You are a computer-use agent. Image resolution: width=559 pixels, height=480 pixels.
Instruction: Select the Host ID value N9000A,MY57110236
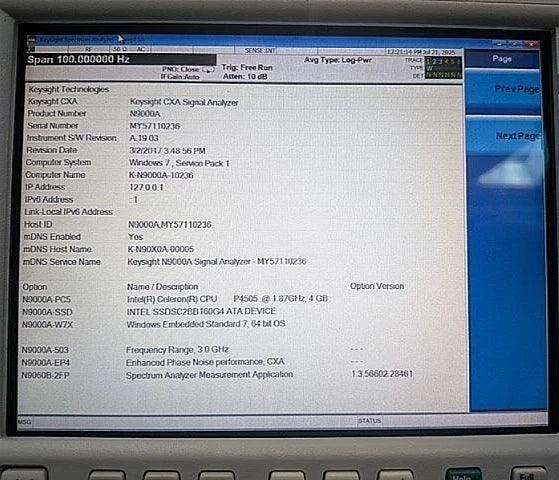[170, 225]
